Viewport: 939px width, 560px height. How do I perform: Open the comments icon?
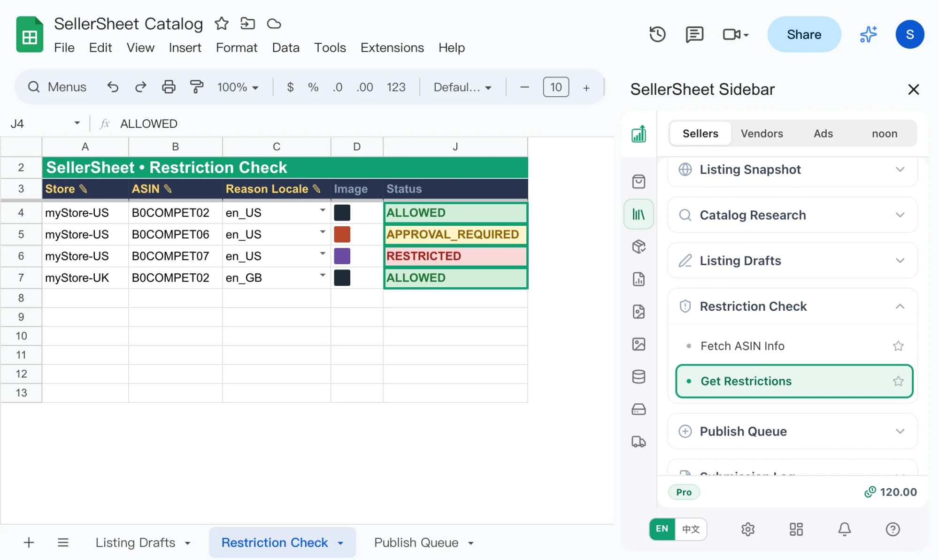[694, 34]
